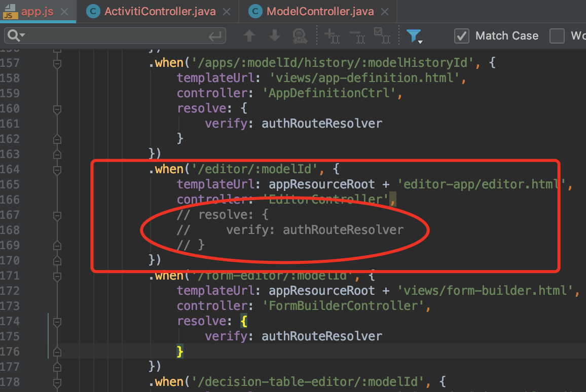
Task: Click the fold end marker at line 176
Action: [x=57, y=352]
